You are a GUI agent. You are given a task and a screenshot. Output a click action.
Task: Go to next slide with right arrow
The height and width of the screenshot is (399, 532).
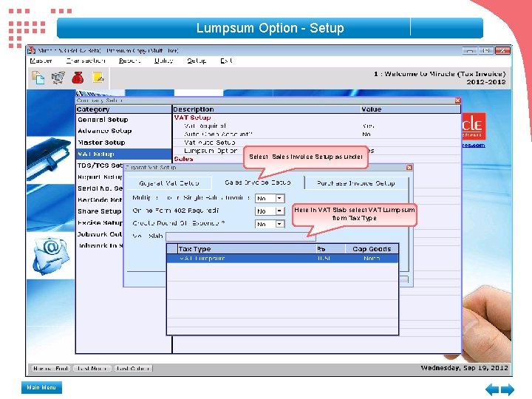[508, 389]
